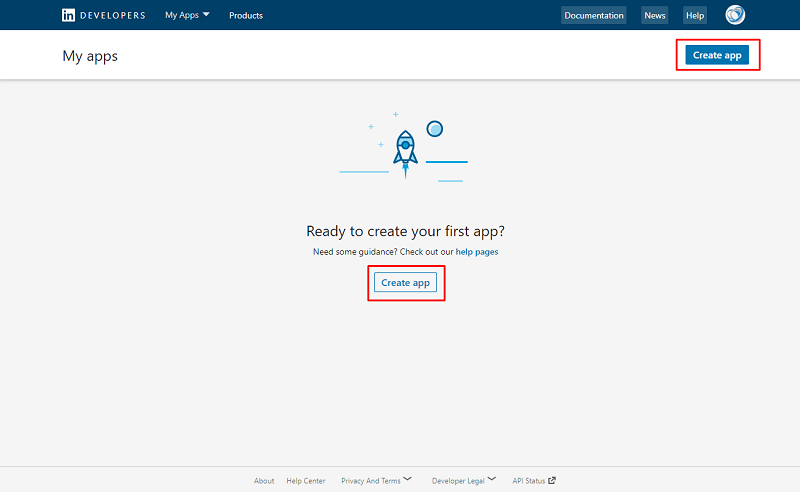The image size is (800, 492).
Task: Follow the help pages link
Action: click(x=477, y=252)
